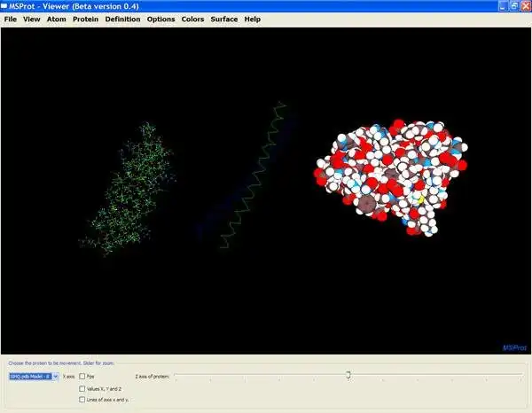Image resolution: width=532 pixels, height=413 pixels.
Task: Open the Options menu
Action: tap(160, 19)
